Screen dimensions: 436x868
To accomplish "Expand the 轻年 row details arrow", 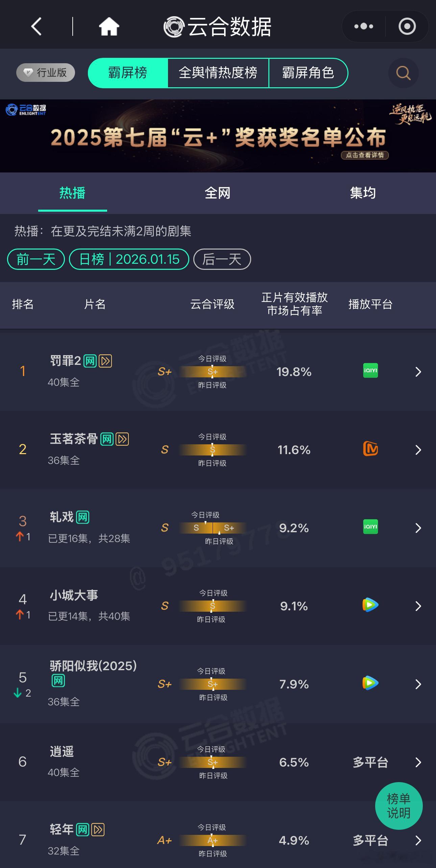I will click(x=418, y=841).
